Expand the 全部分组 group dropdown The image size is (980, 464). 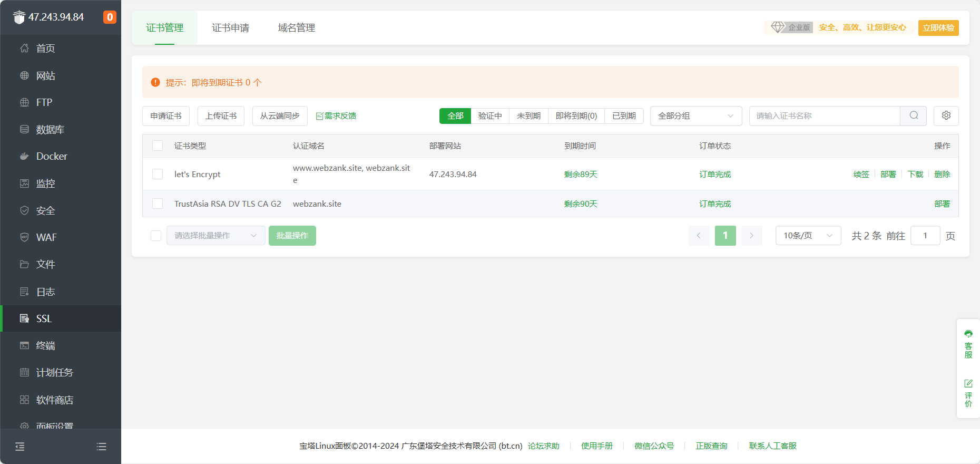point(695,116)
